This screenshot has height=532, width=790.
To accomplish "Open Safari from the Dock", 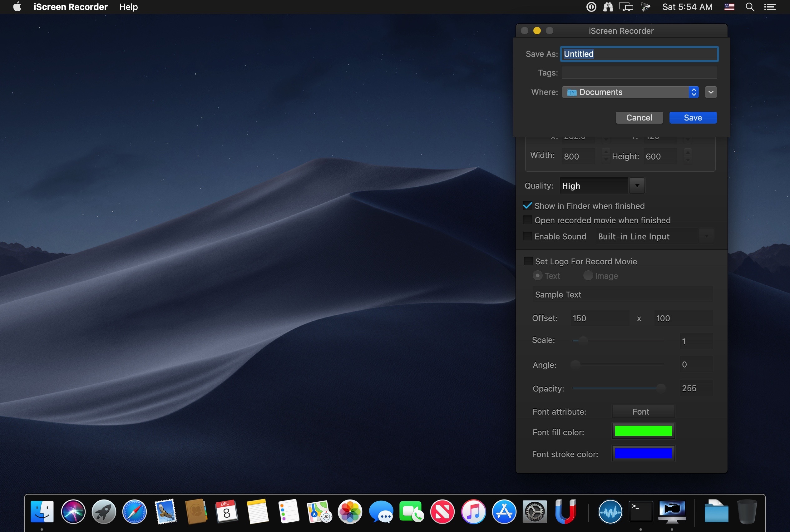I will click(x=134, y=511).
